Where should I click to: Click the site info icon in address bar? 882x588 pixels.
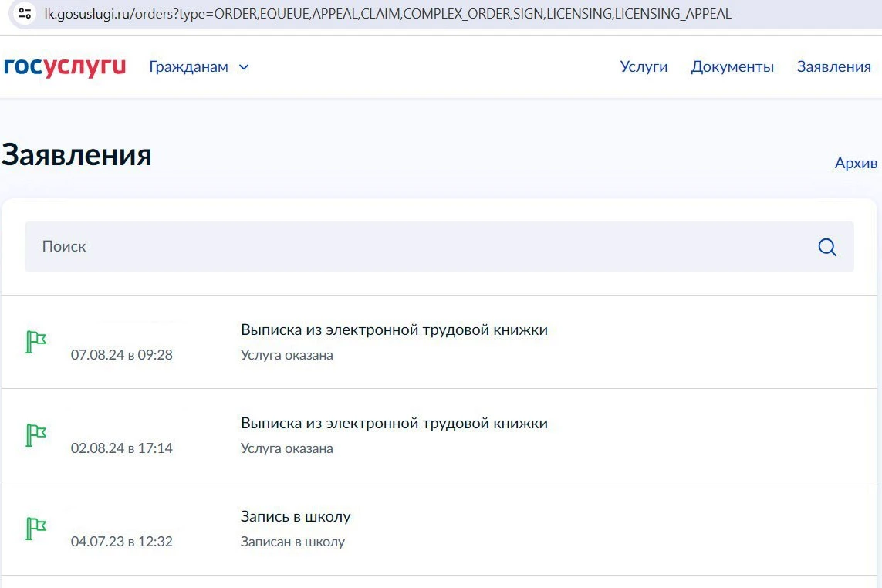[25, 13]
